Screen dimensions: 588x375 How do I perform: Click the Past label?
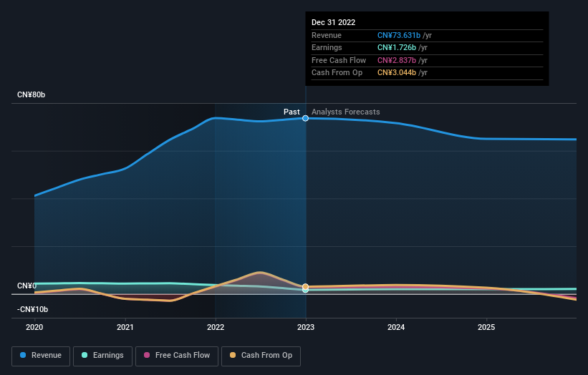pos(291,112)
